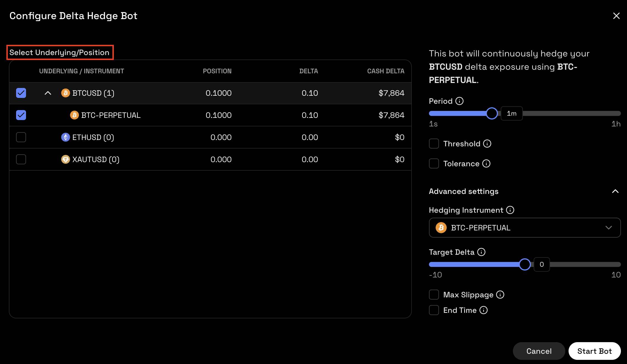Click the ETHUSD (0) row label
Image resolution: width=627 pixels, height=364 pixels.
pyautogui.click(x=93, y=137)
